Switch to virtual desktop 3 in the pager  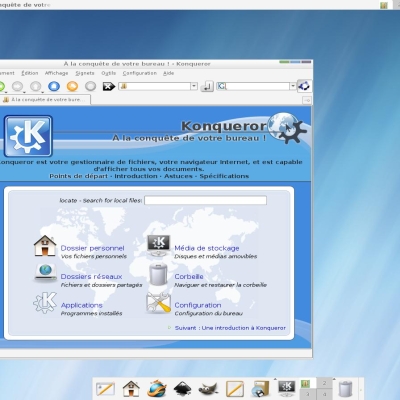[308, 394]
